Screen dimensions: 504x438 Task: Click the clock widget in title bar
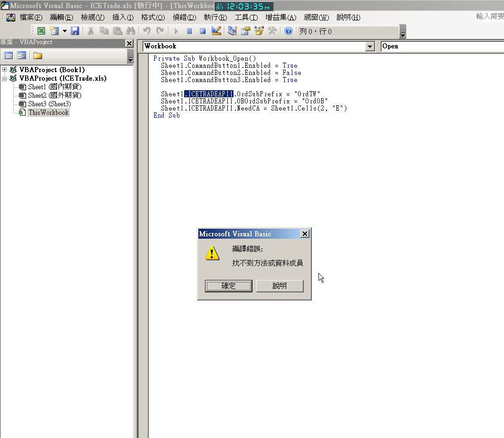click(x=243, y=6)
